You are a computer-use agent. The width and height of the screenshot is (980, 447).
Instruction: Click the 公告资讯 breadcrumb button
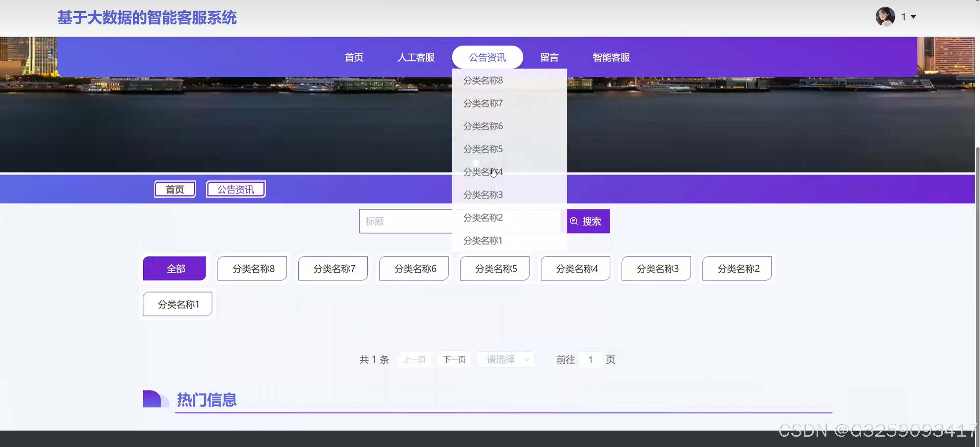pyautogui.click(x=235, y=189)
